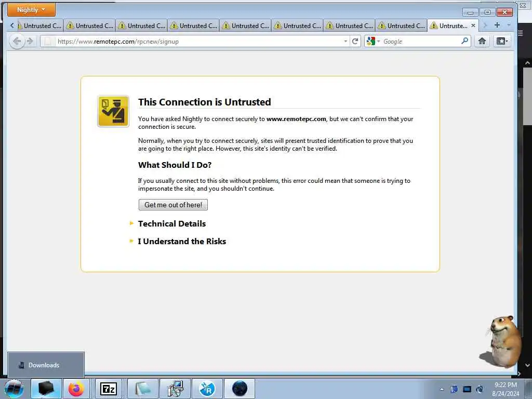Open the notepad taskbar icon

pyautogui.click(x=142, y=389)
